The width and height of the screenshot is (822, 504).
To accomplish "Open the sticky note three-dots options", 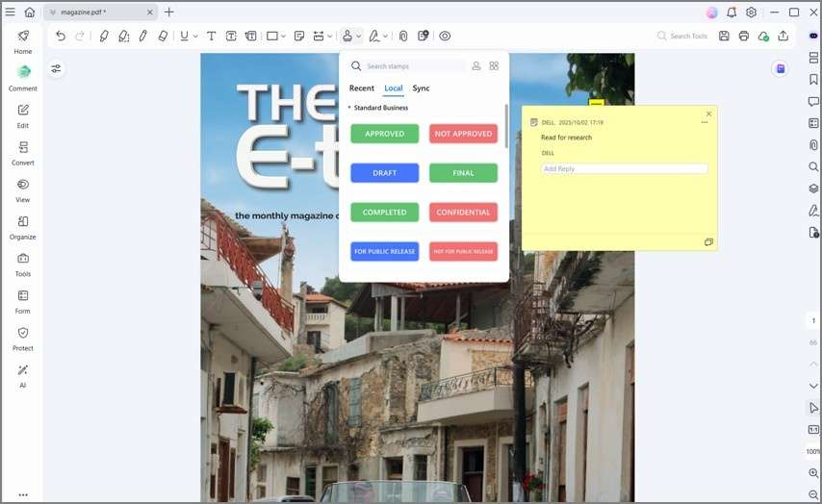I will (705, 122).
